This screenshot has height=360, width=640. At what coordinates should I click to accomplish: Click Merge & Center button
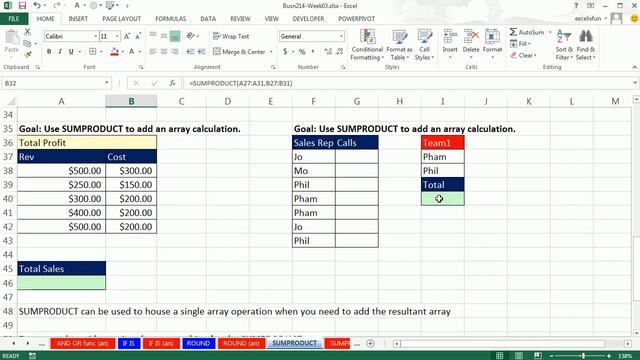point(239,52)
